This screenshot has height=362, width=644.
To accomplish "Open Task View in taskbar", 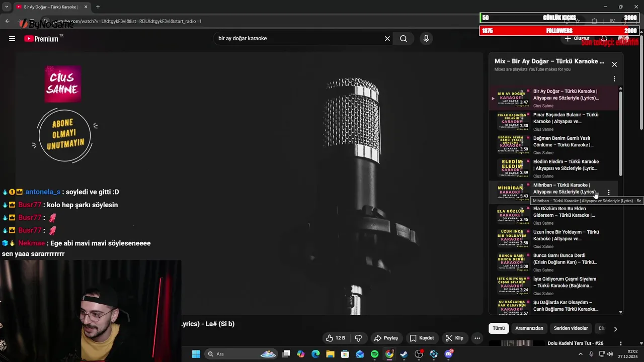I will tap(286, 354).
